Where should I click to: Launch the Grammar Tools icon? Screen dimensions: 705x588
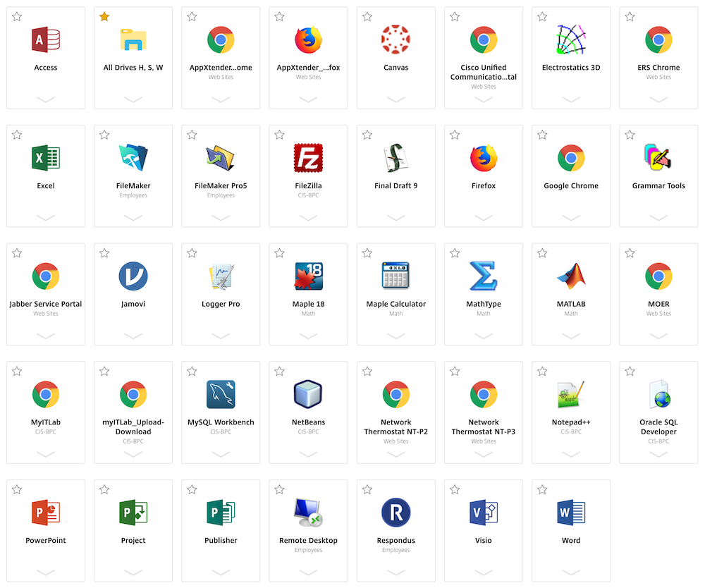click(x=658, y=158)
